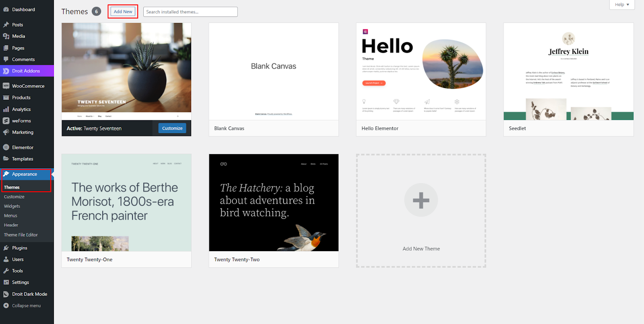Click the Settings sliders icon

click(6, 282)
